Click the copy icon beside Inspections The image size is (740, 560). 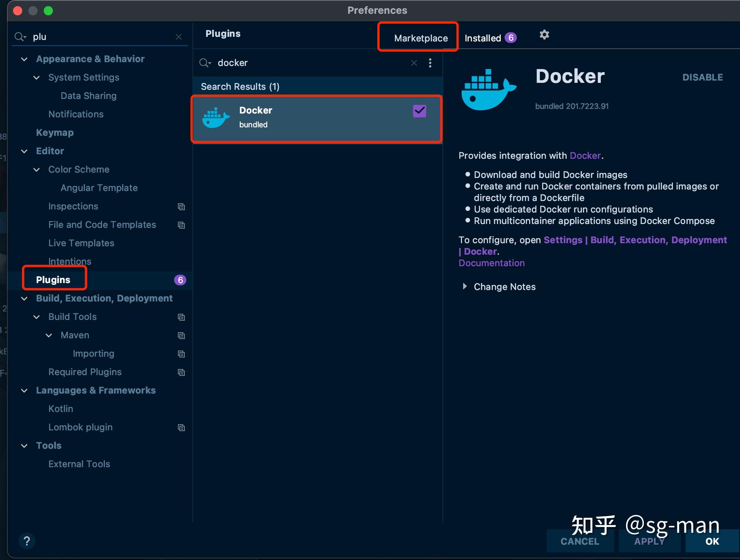181,207
